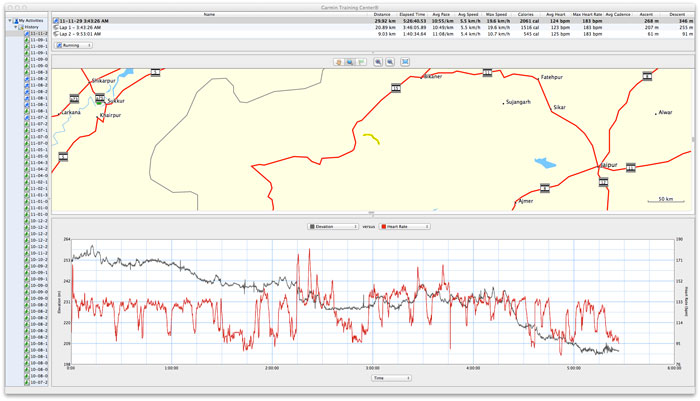
Task: Open the Running activity type dropdown
Action: click(x=74, y=46)
